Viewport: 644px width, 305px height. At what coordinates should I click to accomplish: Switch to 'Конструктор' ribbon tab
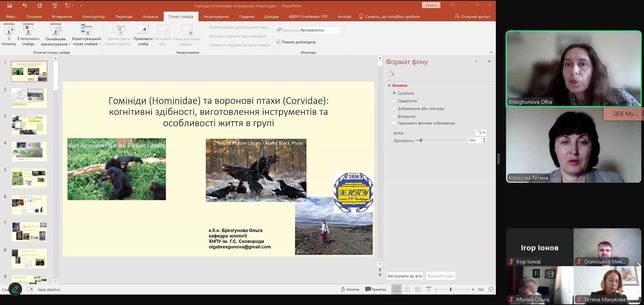click(x=94, y=17)
